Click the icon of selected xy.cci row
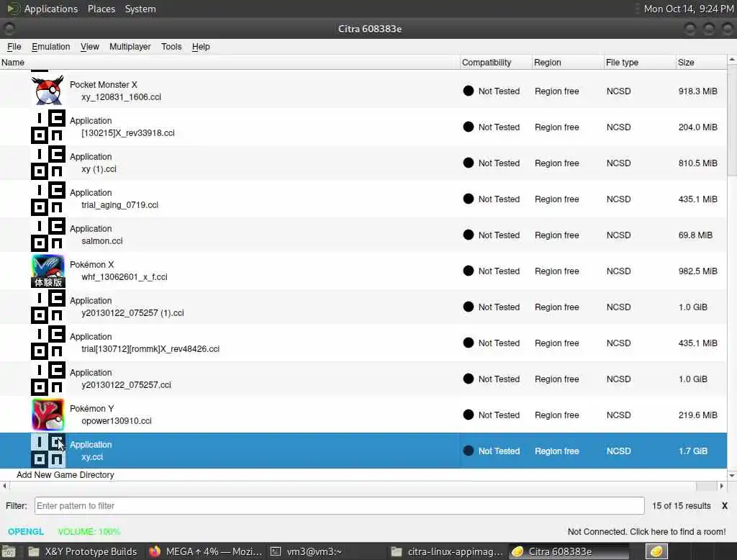Viewport: 737px width, 560px height. (x=48, y=451)
